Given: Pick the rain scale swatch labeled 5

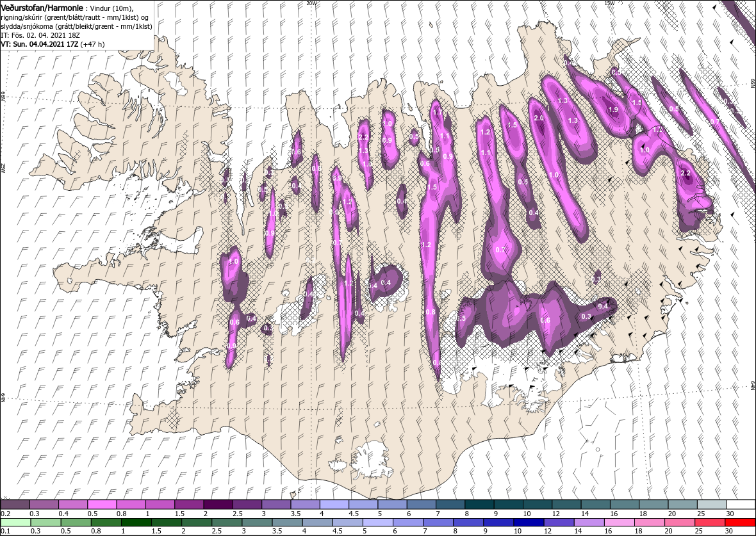Looking at the screenshot, I should 377,523.
